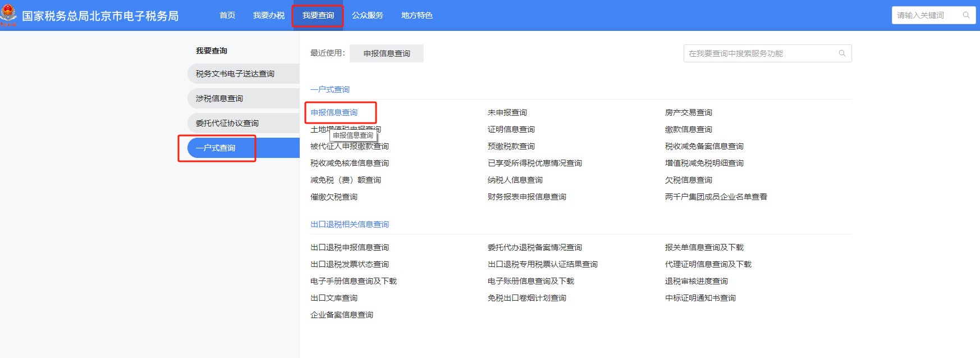Open 退税审核进度查询 link
Screen dimensions: 980x358
tap(697, 281)
